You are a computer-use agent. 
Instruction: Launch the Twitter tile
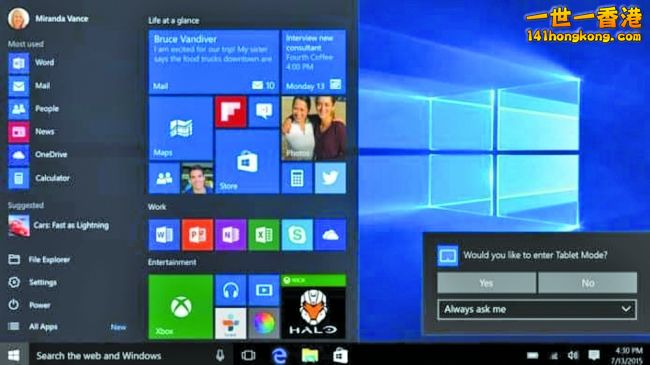[x=330, y=178]
